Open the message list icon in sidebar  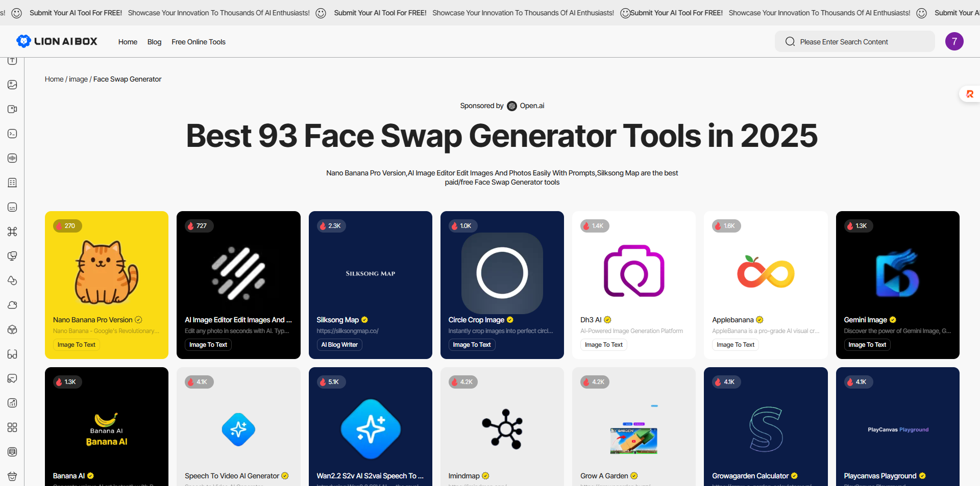(12, 452)
